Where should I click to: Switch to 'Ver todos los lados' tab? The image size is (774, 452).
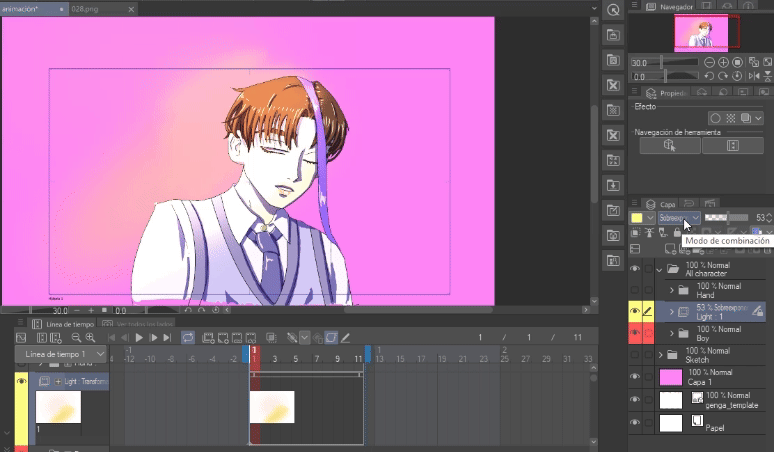click(x=138, y=324)
